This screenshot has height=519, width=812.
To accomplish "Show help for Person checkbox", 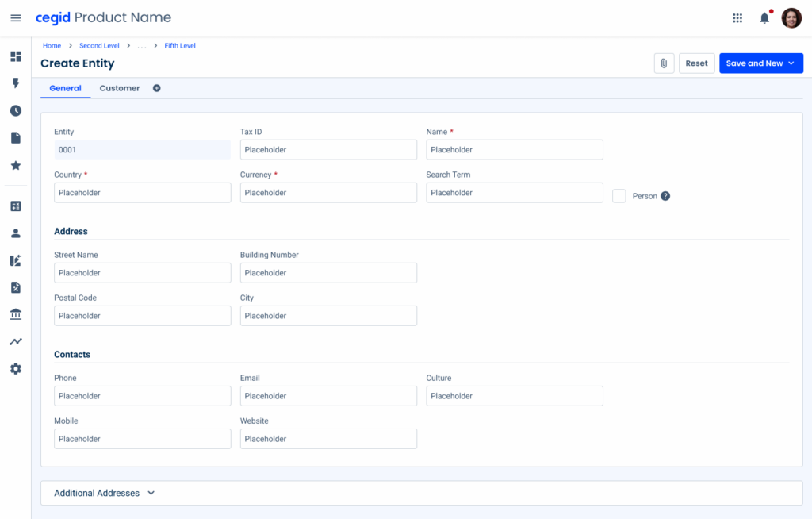I will click(x=665, y=196).
